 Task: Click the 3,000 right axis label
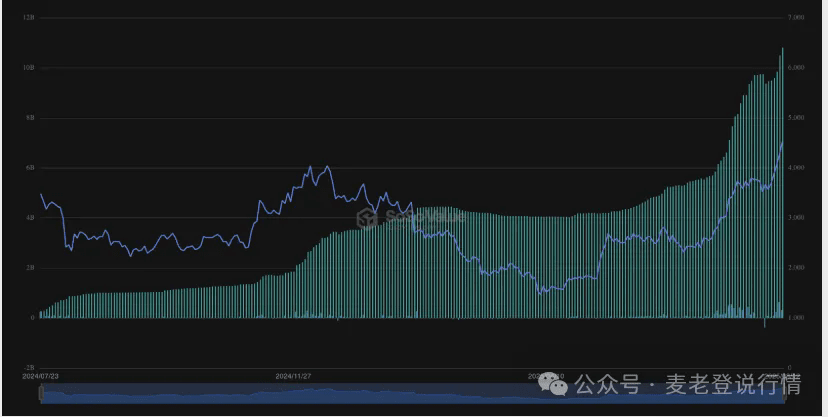coord(796,217)
